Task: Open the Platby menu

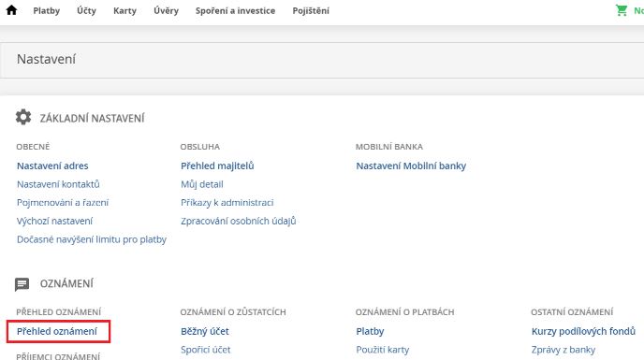Action: coord(47,10)
